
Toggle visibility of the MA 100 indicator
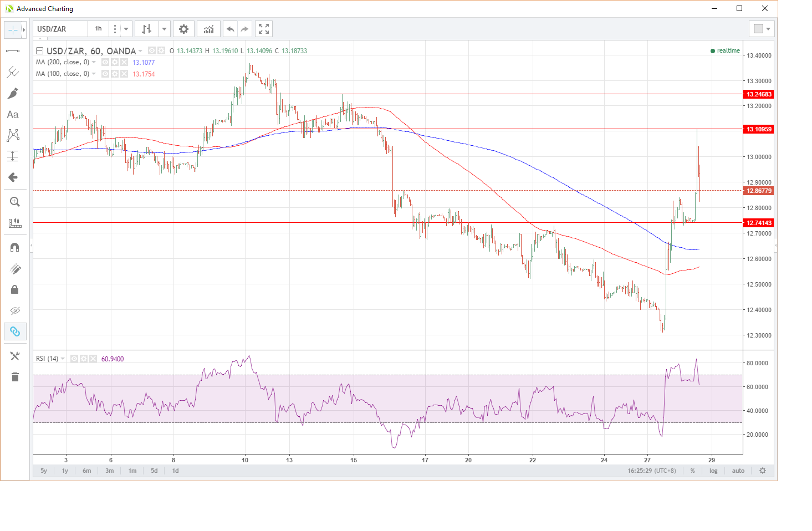(105, 74)
